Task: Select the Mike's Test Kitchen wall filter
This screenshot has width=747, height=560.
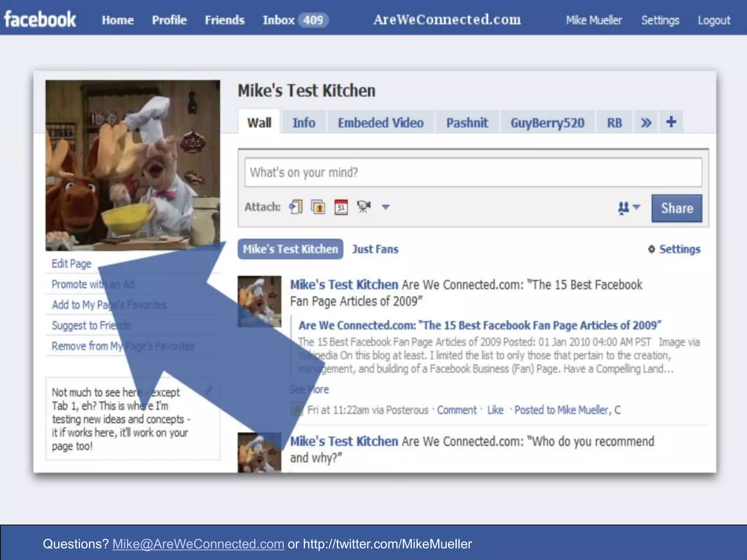Action: click(290, 249)
